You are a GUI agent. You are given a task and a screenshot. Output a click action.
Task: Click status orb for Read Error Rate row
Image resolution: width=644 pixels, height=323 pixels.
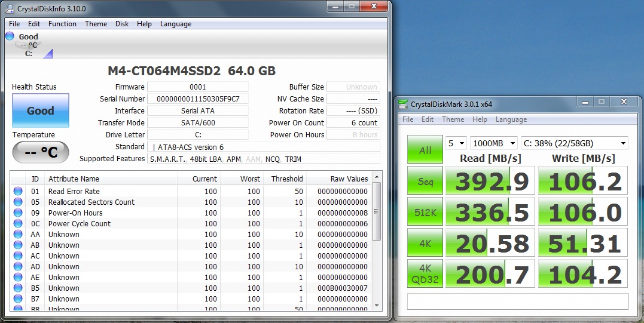tap(18, 192)
